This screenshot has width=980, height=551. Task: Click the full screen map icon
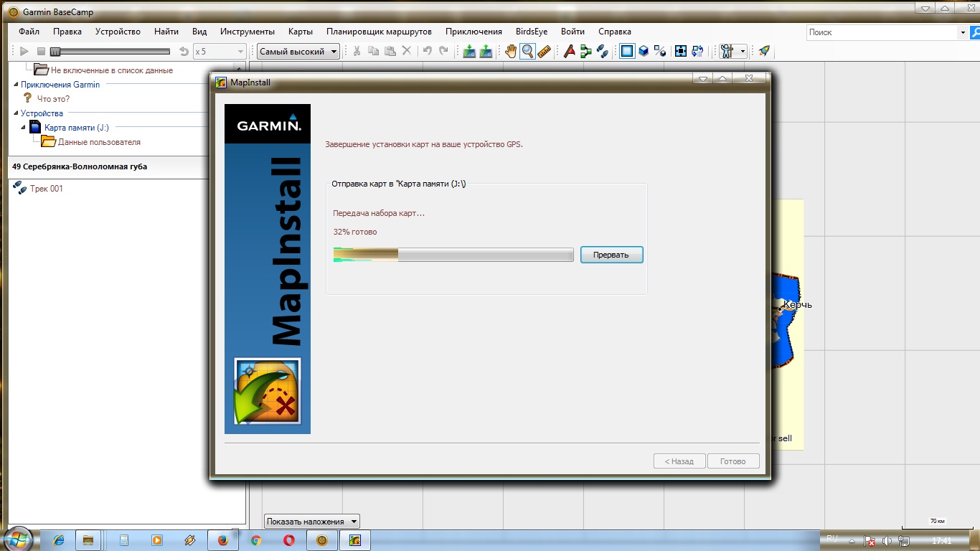click(x=681, y=51)
